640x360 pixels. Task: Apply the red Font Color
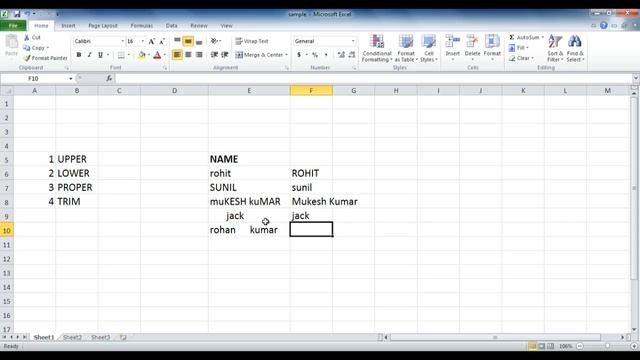click(x=157, y=55)
